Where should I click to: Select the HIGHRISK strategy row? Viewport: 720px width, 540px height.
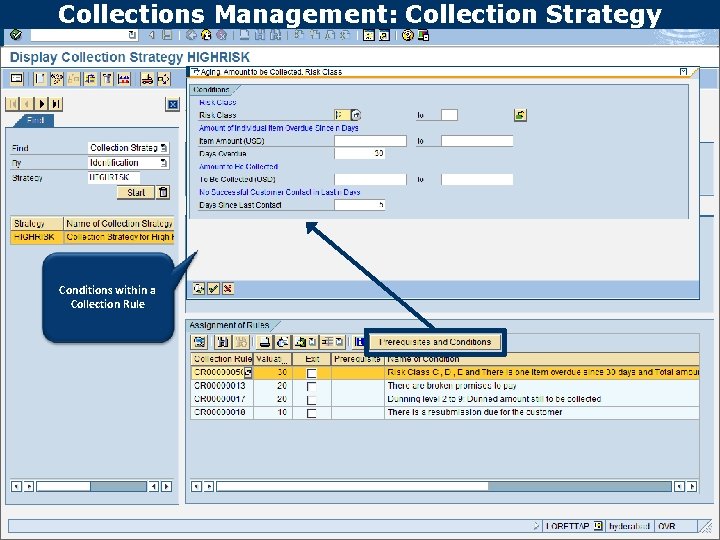(x=92, y=237)
